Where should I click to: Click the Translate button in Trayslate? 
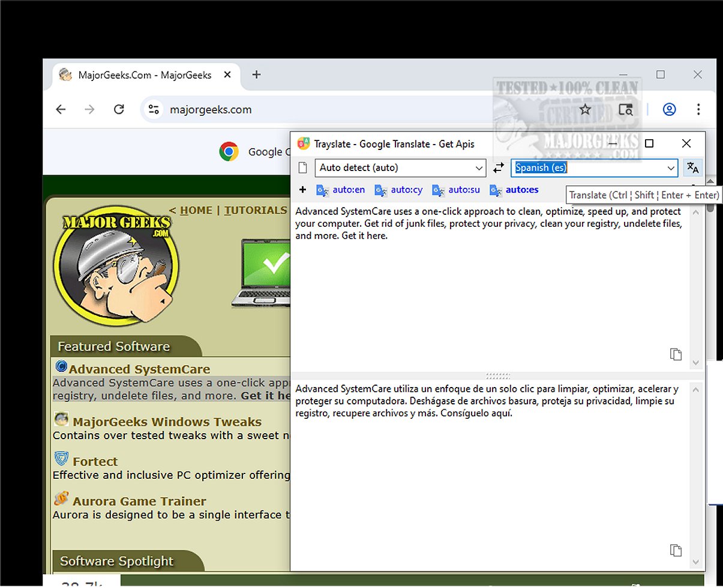692,168
